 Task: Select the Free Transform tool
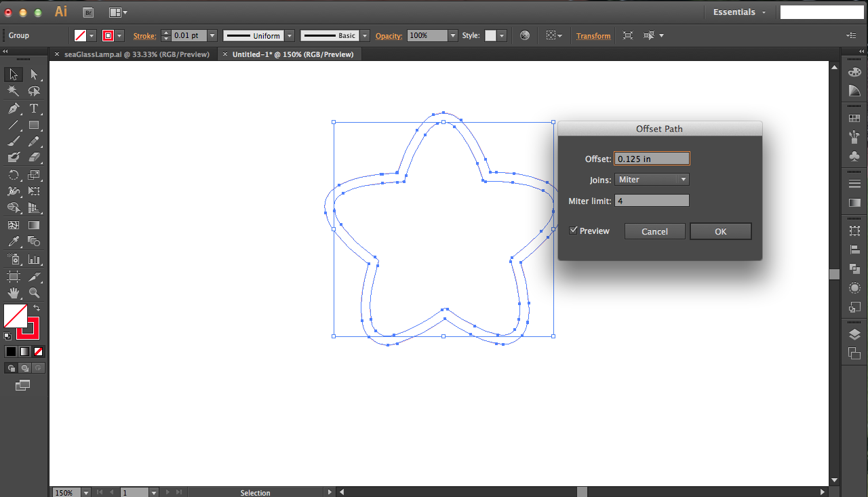click(34, 191)
